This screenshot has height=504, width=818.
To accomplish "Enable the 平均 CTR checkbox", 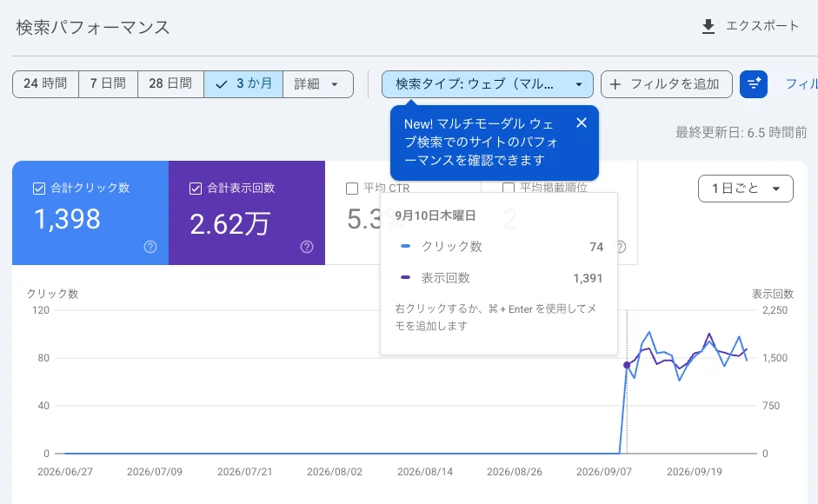I will point(352,189).
